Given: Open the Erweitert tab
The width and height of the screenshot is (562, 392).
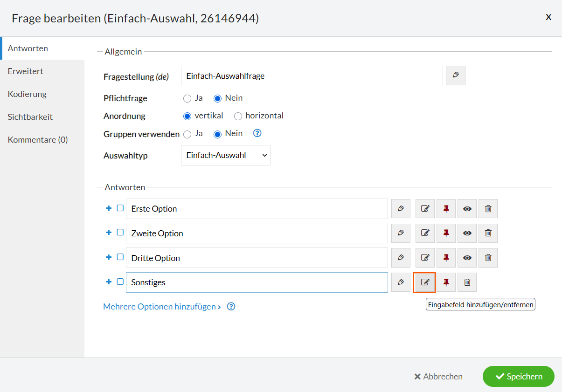Looking at the screenshot, I should click(26, 71).
